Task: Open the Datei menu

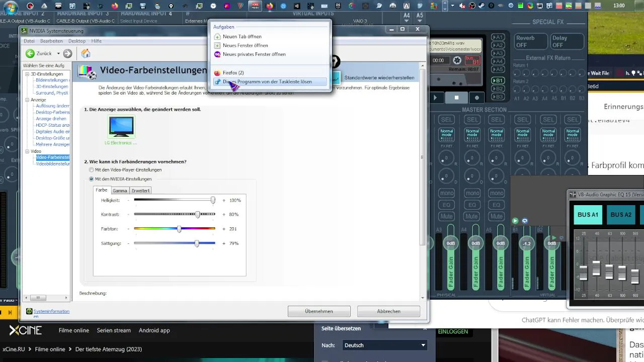Action: tap(29, 41)
